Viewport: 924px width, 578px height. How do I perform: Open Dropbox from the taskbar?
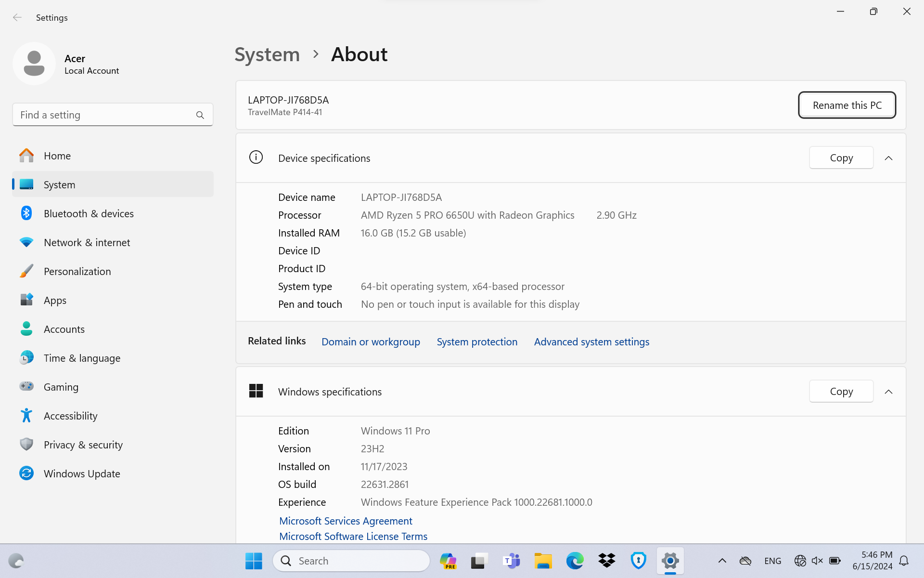click(x=606, y=561)
